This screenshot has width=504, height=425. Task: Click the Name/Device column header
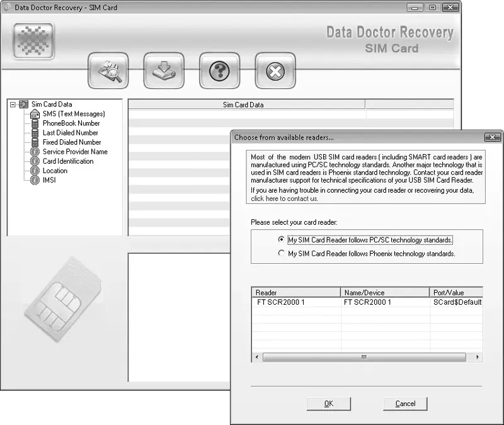pos(384,293)
